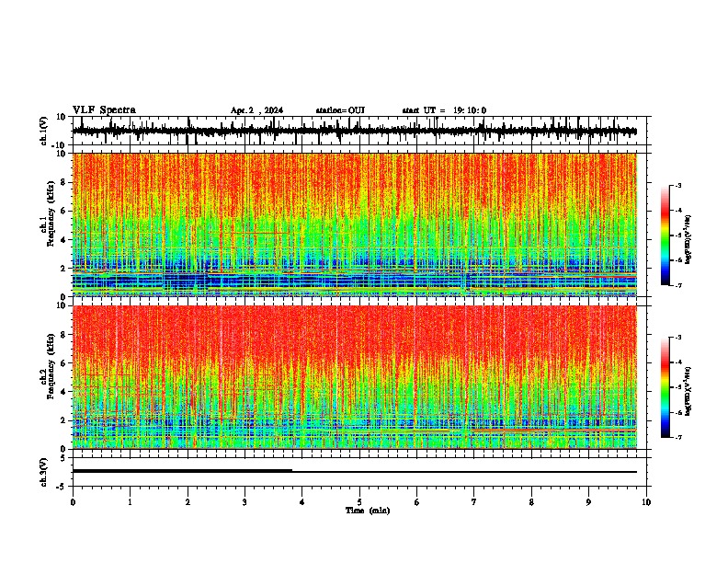This screenshot has width=728, height=563.
Task: Click the 6 tick on Time axis
Action: [417, 502]
